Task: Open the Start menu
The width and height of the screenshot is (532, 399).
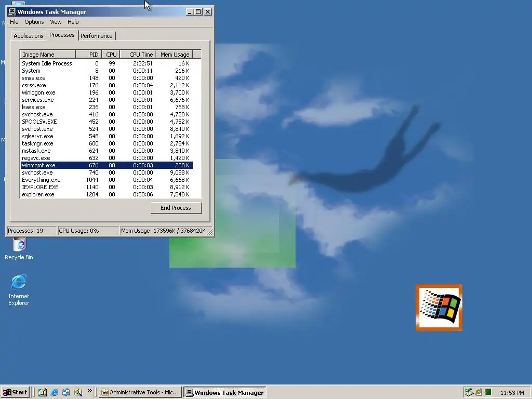Action: 15,393
